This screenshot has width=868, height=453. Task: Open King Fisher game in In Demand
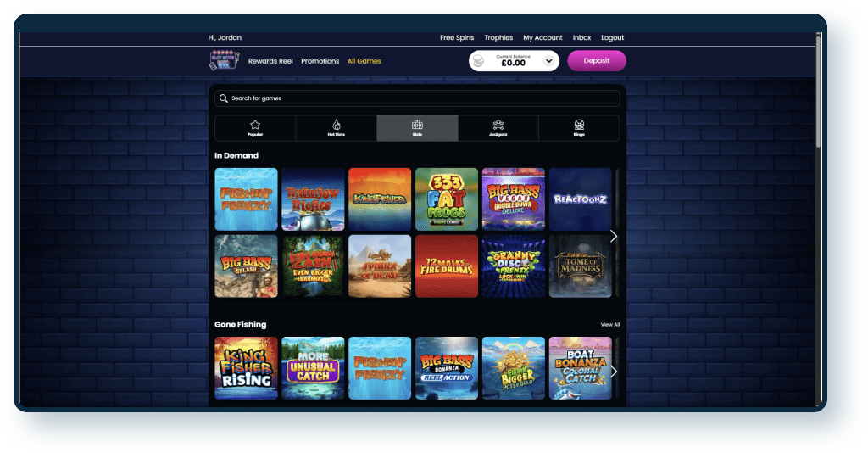click(x=380, y=199)
